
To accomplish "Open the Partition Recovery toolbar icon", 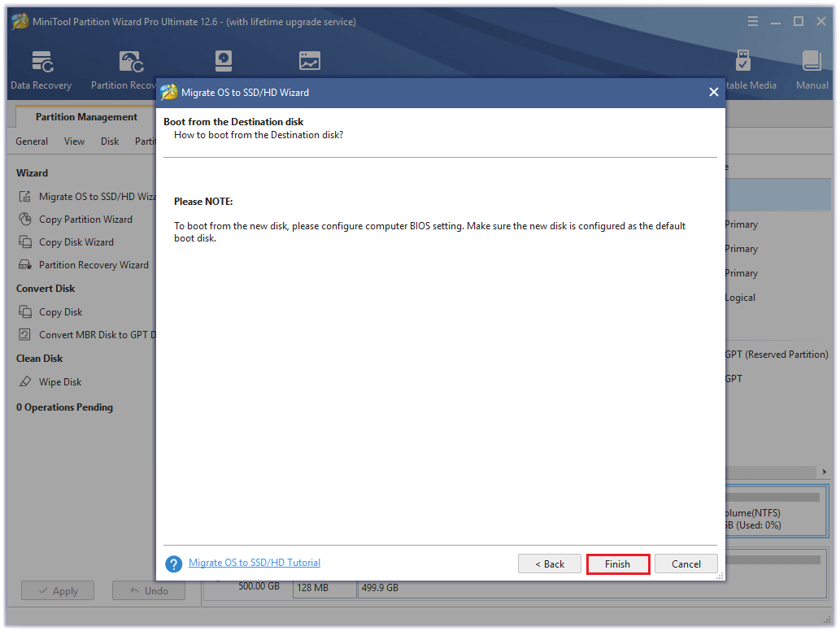I will tap(131, 62).
